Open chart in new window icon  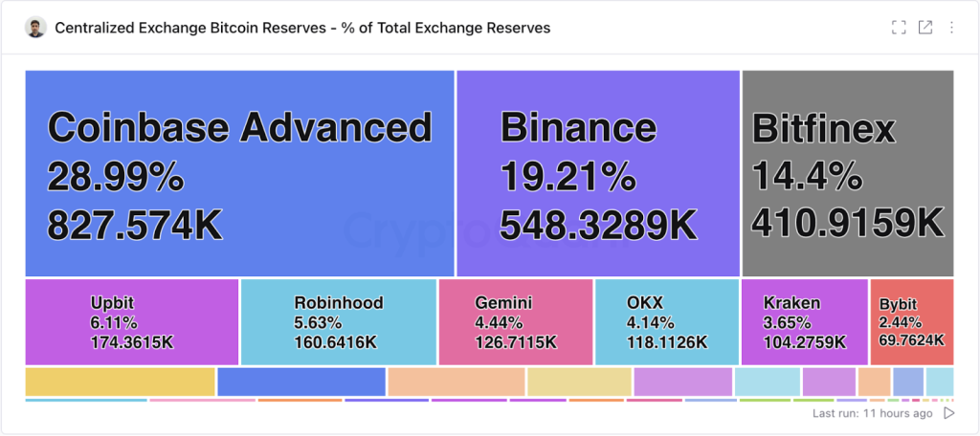[x=925, y=28]
